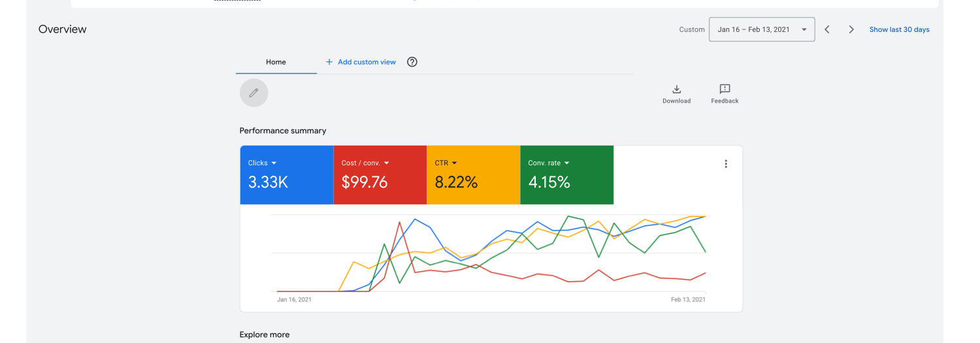Image resolution: width=980 pixels, height=343 pixels.
Task: Click the Overview heading
Action: click(x=63, y=29)
